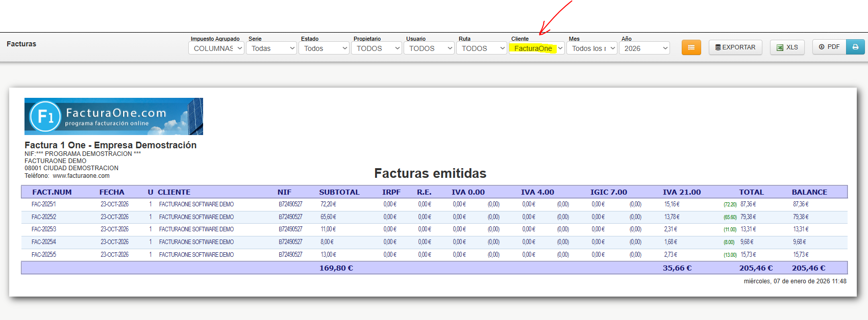Click the FacturaOne.com logo image
The image size is (868, 320).
click(x=114, y=116)
